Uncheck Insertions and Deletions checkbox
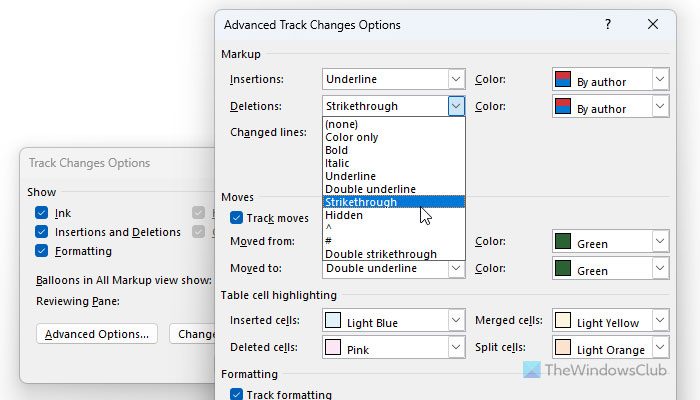Screen dimensions: 700x400 pos(42,232)
